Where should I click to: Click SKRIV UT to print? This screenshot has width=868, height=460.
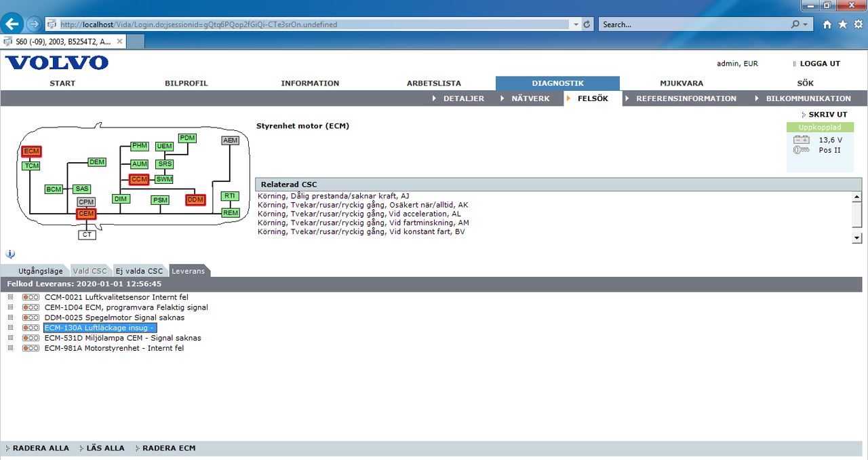click(x=827, y=115)
